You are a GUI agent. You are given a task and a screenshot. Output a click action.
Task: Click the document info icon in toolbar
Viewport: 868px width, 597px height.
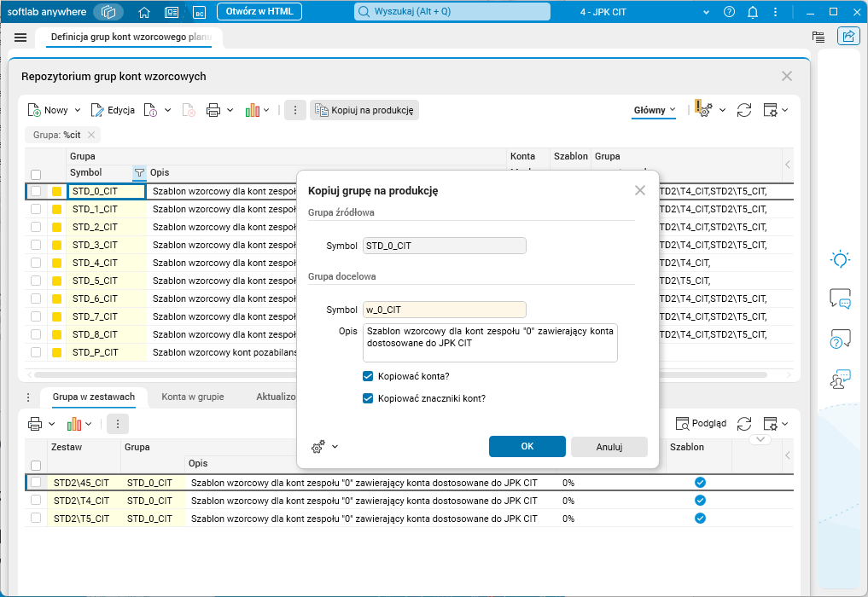150,110
